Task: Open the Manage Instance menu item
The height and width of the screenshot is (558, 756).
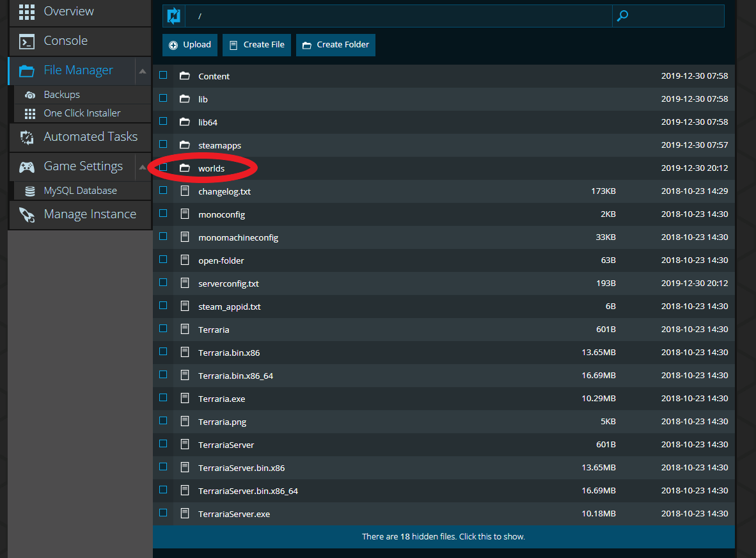Action: [x=80, y=214]
